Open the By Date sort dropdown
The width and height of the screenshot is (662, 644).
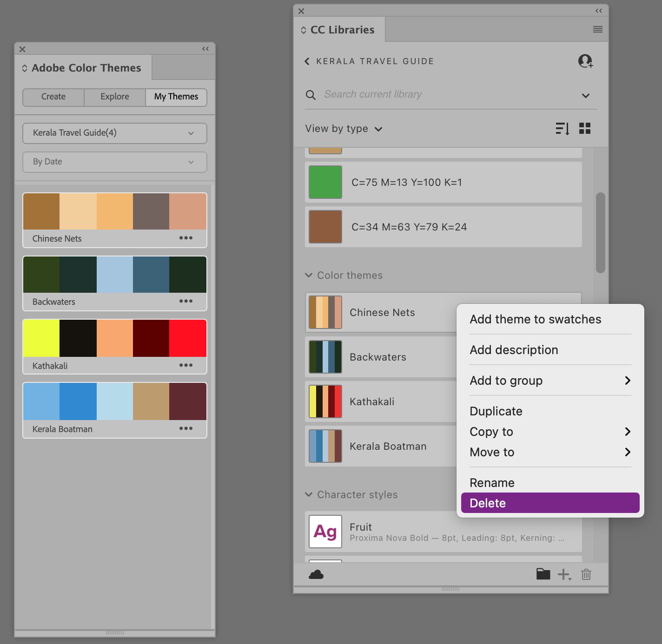click(x=115, y=162)
